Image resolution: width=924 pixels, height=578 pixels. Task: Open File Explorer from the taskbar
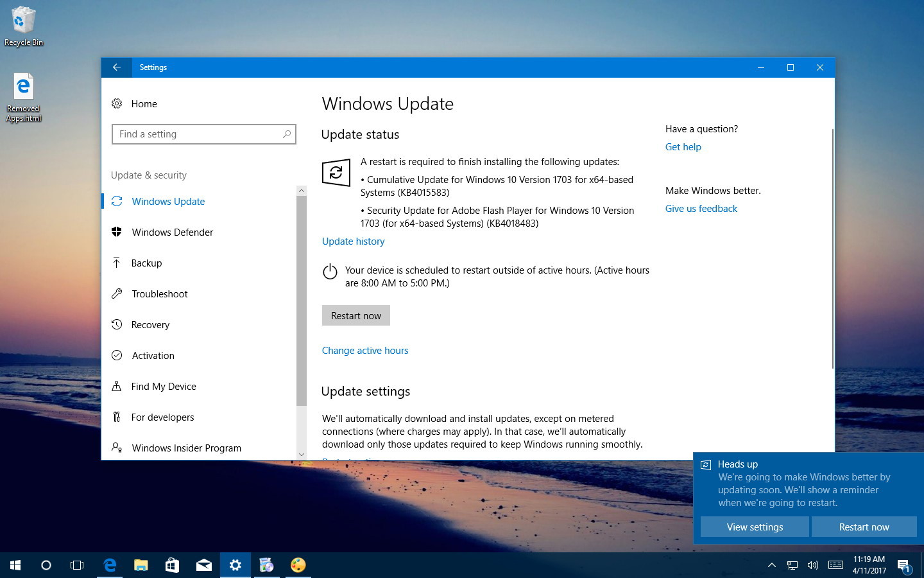[141, 565]
